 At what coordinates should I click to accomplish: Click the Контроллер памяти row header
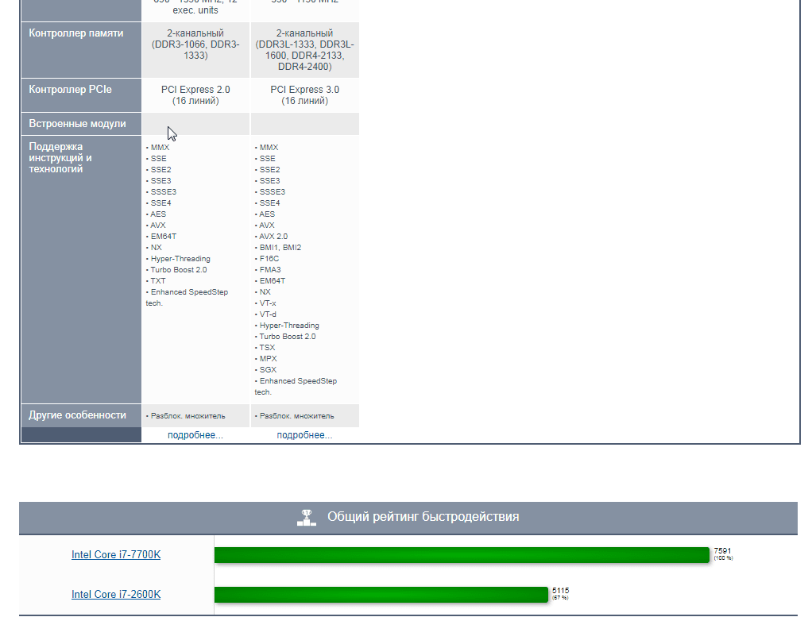click(81, 50)
